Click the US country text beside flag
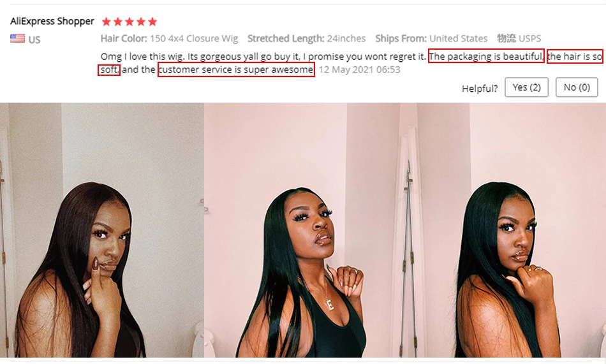606x364 pixels. coord(34,40)
